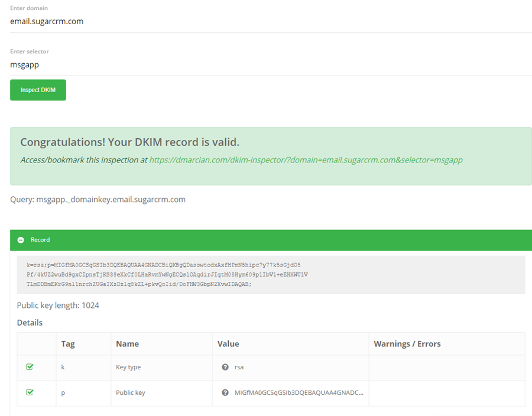
Task: Click the Query msgapp._domainkey text line
Action: pyautogui.click(x=98, y=199)
